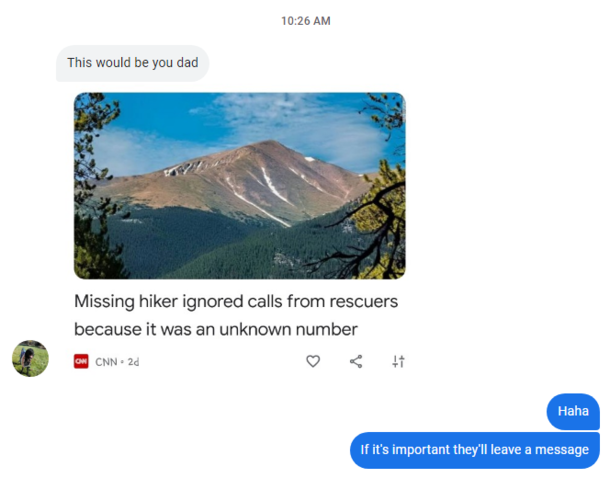This screenshot has height=478, width=610.
Task: Like the article with the heart icon
Action: point(313,361)
